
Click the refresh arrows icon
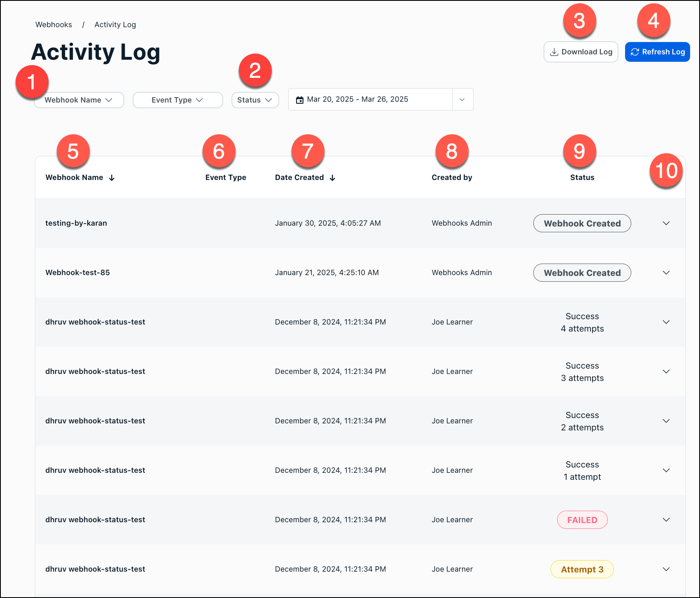click(635, 52)
